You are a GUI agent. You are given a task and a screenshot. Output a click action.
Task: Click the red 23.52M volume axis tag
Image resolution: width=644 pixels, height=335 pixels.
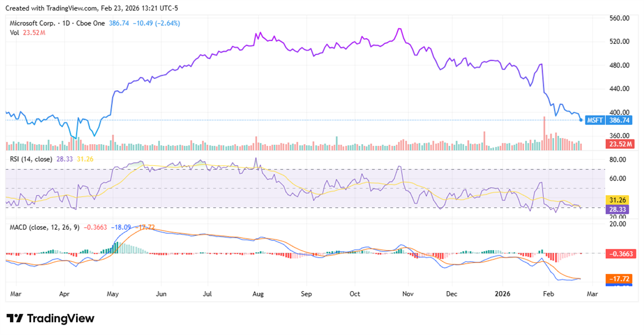(619, 144)
